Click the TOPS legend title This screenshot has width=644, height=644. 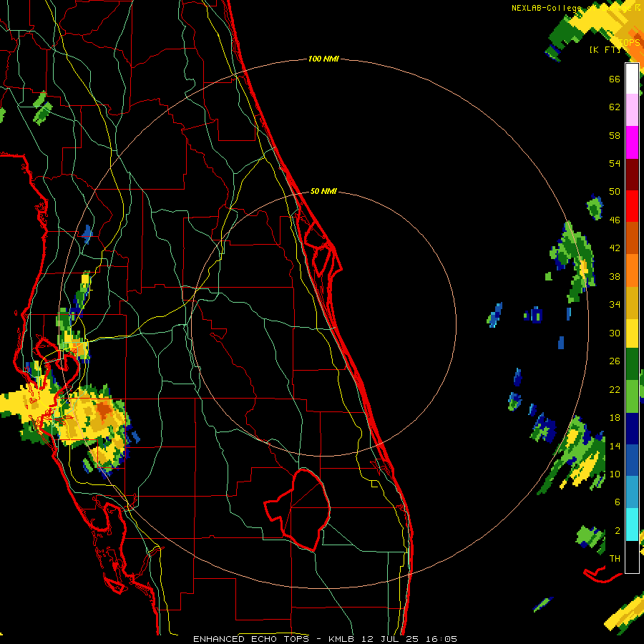pos(629,42)
